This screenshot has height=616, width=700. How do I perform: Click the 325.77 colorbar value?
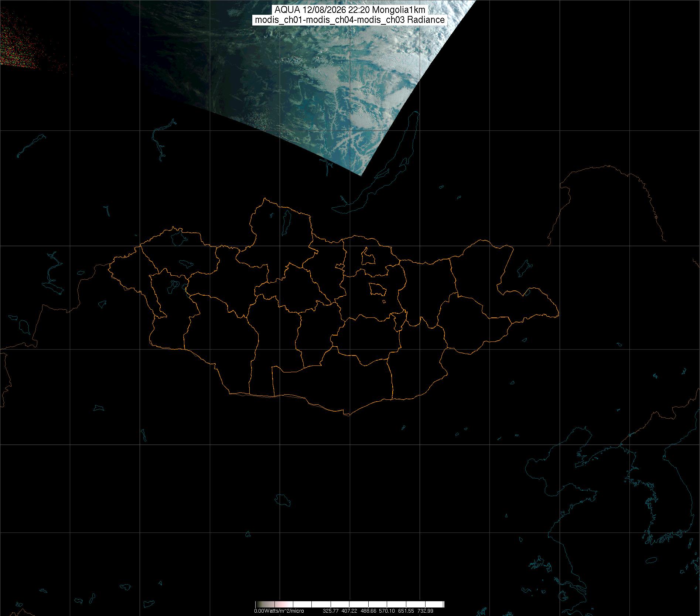(331, 611)
